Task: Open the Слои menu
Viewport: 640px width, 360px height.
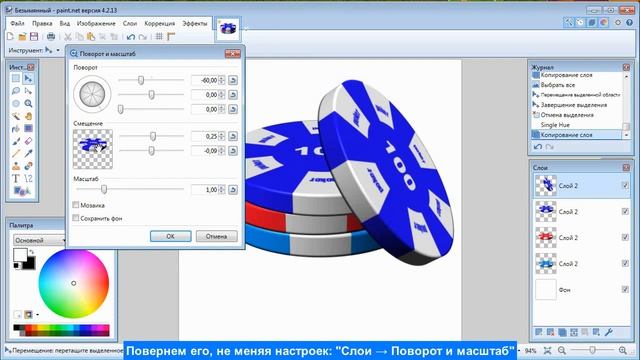Action: click(130, 24)
